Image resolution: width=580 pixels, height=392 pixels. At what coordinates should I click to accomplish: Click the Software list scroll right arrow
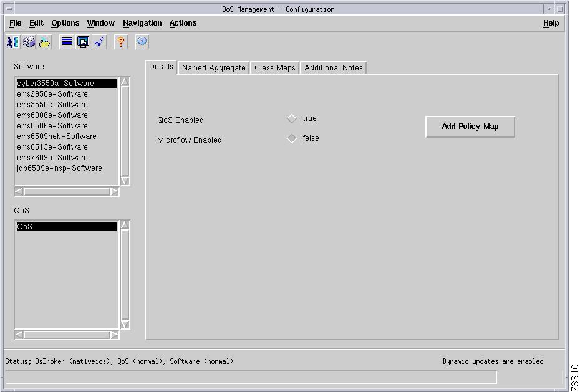coord(114,192)
